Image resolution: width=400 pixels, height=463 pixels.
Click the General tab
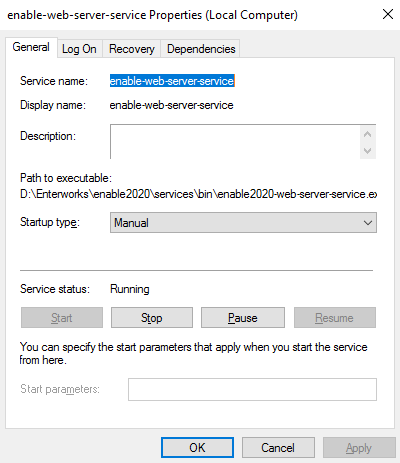point(31,47)
